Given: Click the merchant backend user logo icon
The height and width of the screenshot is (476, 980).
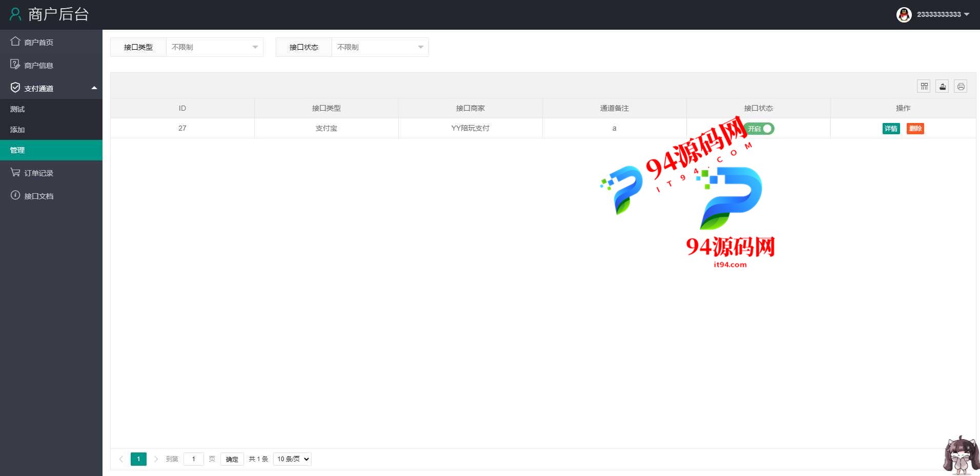Looking at the screenshot, I should [x=15, y=14].
